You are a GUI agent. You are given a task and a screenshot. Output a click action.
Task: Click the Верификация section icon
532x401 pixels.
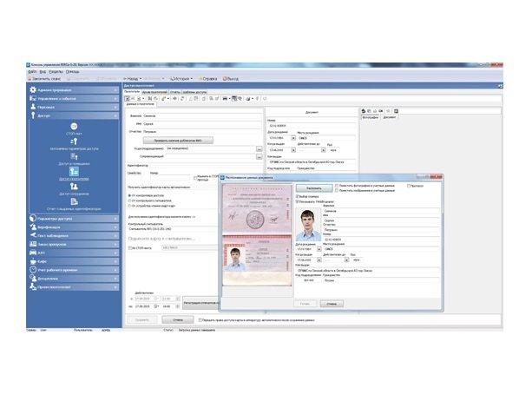pos(32,228)
